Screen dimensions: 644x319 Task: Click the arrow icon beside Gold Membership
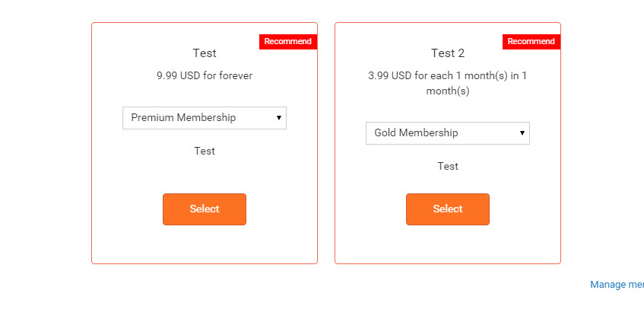pyautogui.click(x=522, y=133)
